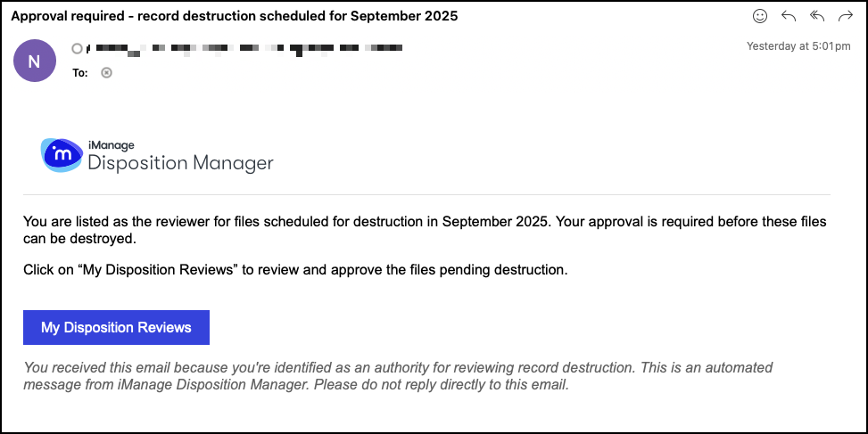
Task: Click the small "iManage" text above Disposition Manager
Action: point(111,145)
